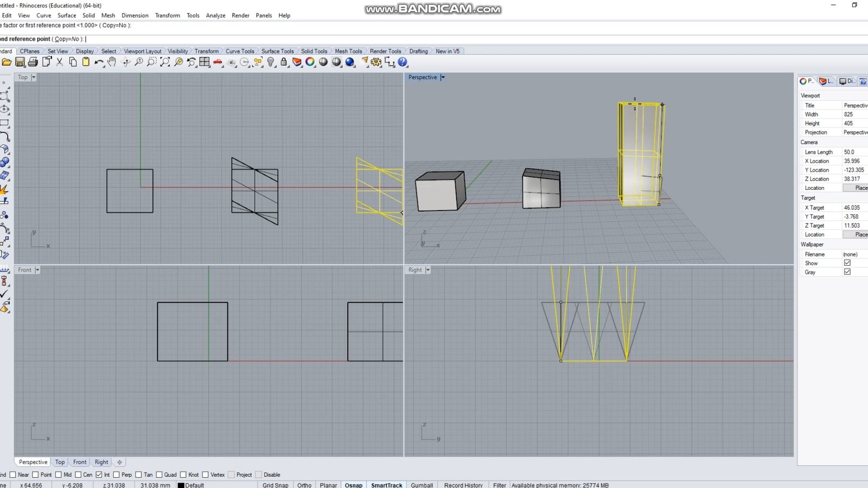Toggle SmartTrack in the status bar
The image size is (868, 488).
(387, 485)
